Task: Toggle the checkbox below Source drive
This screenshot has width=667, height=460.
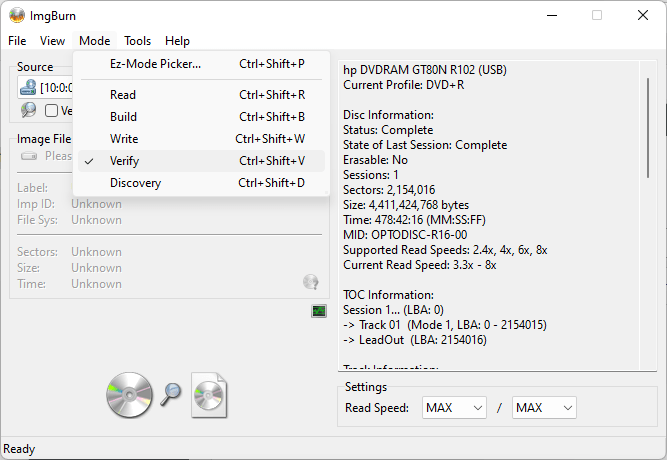Action: [x=52, y=111]
